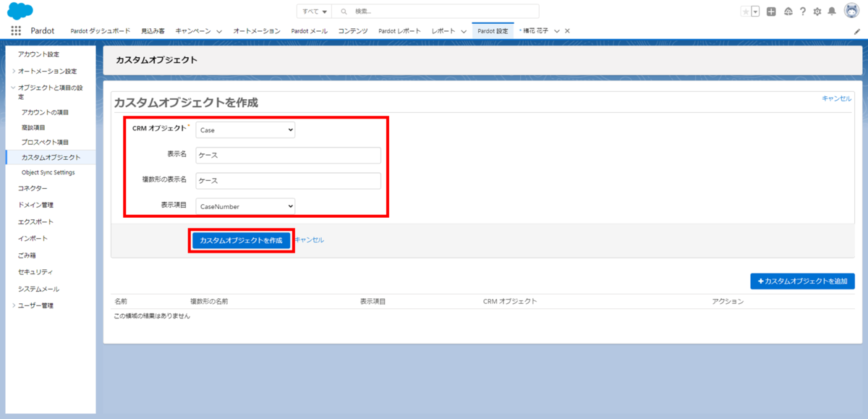Click the 表示名 input field

(288, 156)
